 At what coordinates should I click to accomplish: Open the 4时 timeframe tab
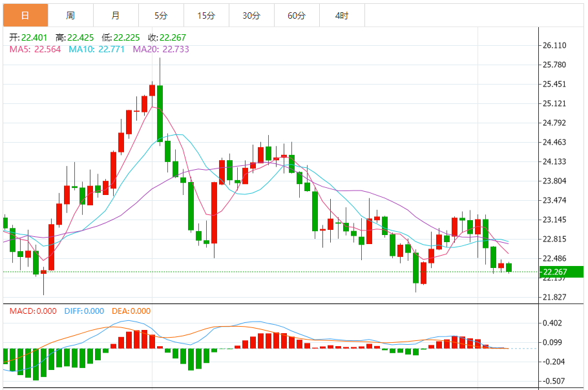[342, 15]
